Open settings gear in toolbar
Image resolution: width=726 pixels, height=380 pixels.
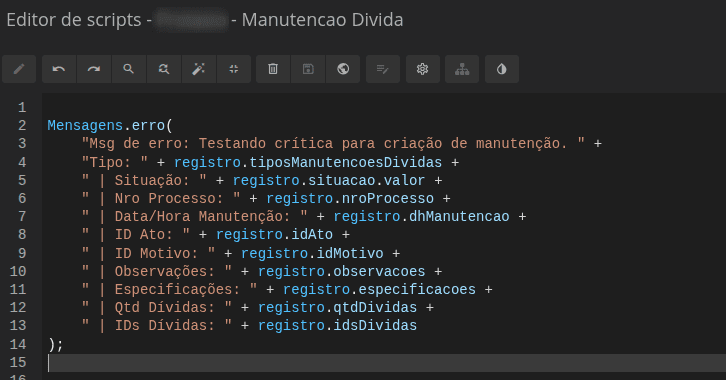(x=423, y=69)
